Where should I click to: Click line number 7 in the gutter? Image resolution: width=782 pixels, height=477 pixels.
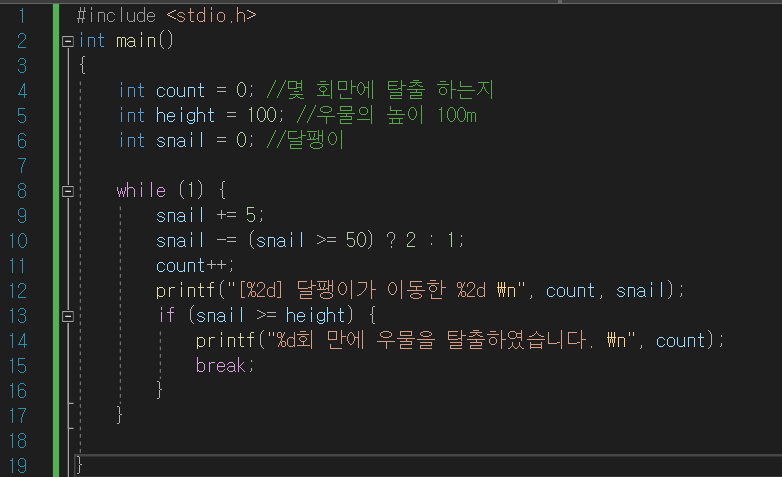pyautogui.click(x=21, y=166)
